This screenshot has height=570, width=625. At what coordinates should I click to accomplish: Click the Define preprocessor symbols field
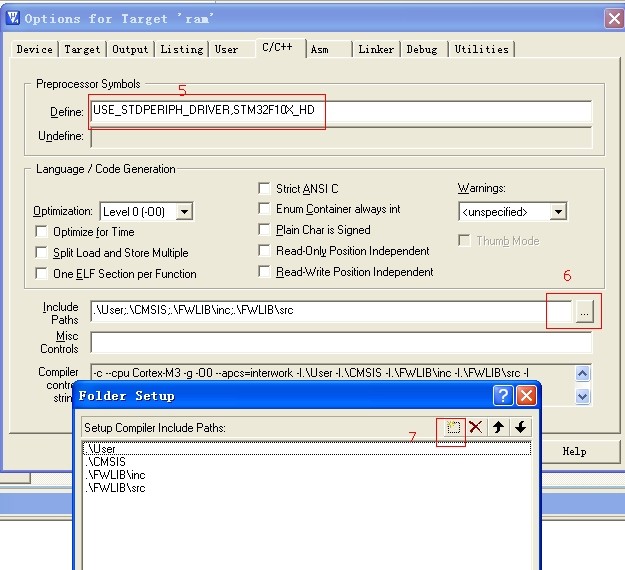[x=340, y=111]
